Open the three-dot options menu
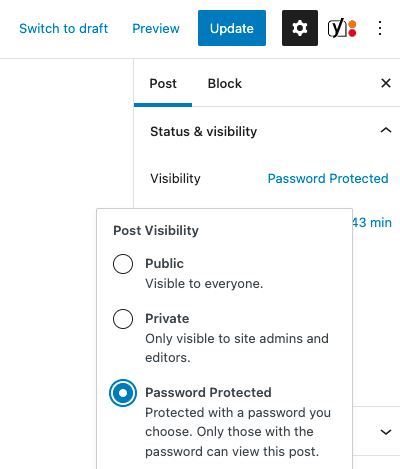This screenshot has width=400, height=469. click(380, 28)
